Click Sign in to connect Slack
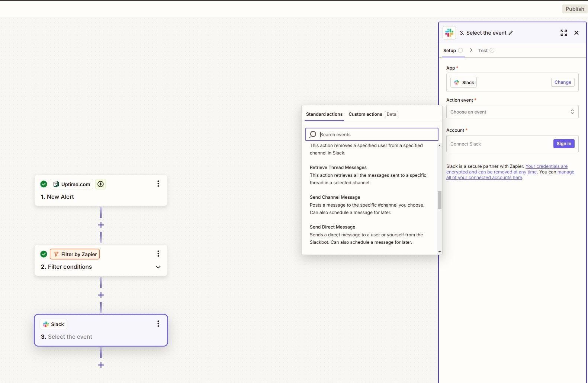 pos(564,144)
